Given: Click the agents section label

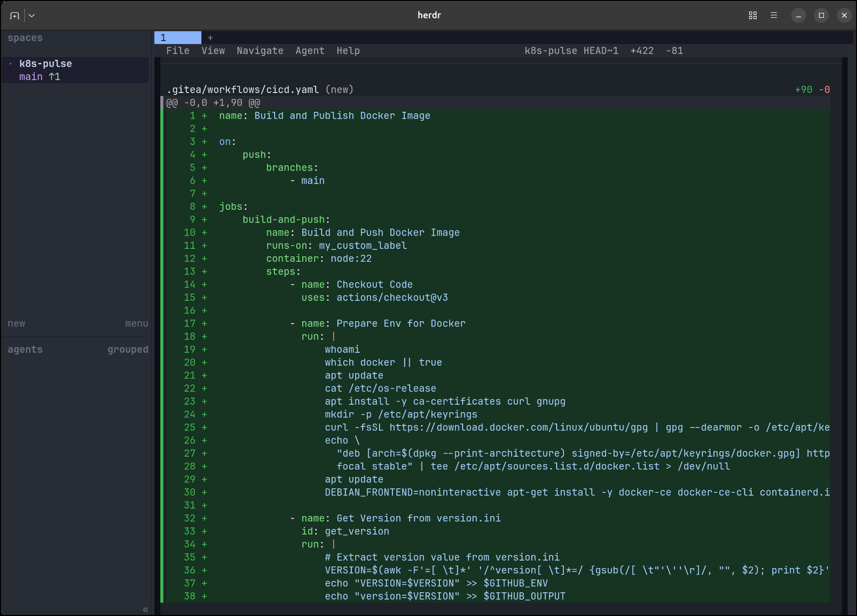Looking at the screenshot, I should click(x=25, y=349).
